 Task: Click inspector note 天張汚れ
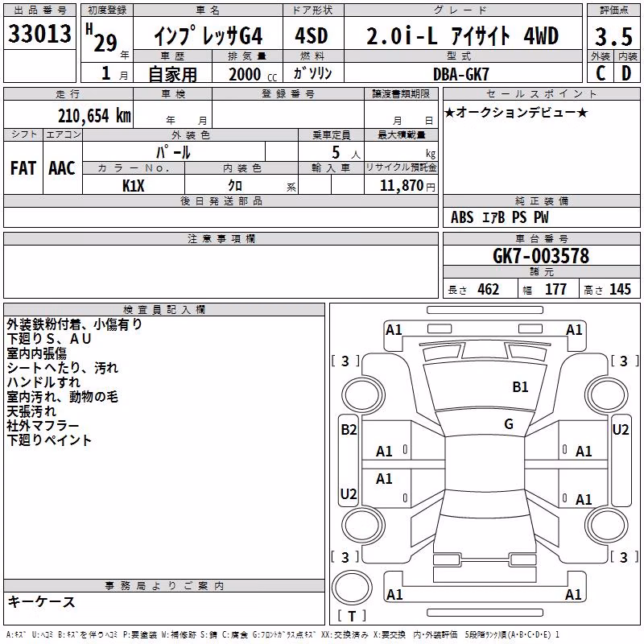31,411
